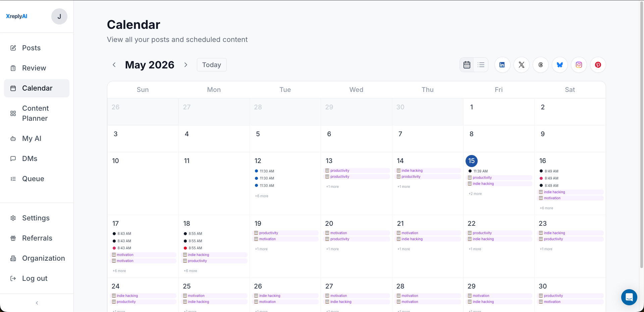644x312 pixels.
Task: Switch to list view toggle
Action: [x=481, y=65]
